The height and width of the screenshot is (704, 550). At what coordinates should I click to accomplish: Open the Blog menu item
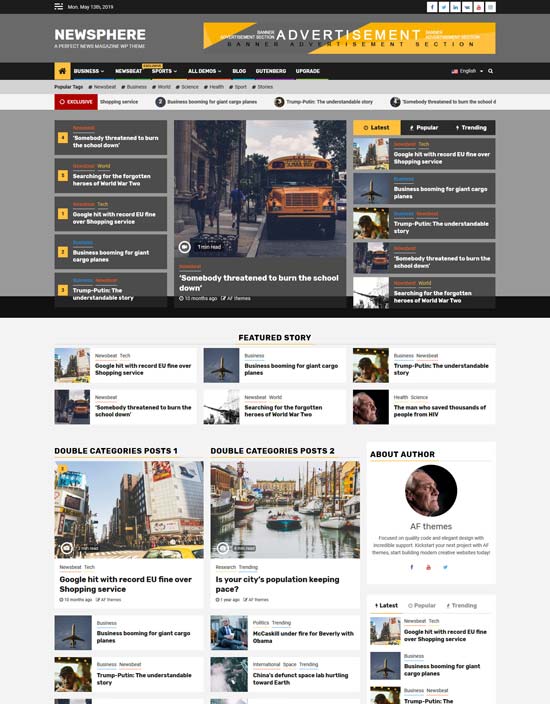[x=239, y=71]
